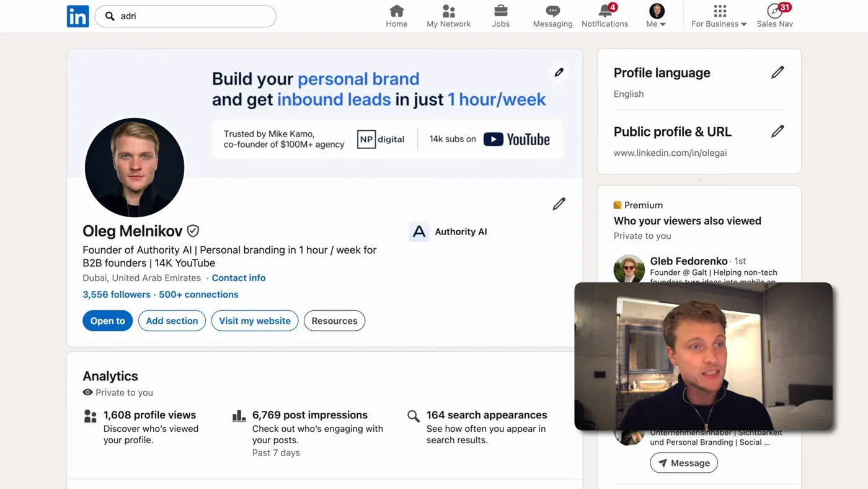Viewport: 868px width, 489px height.
Task: Click the Open to button
Action: coord(107,321)
